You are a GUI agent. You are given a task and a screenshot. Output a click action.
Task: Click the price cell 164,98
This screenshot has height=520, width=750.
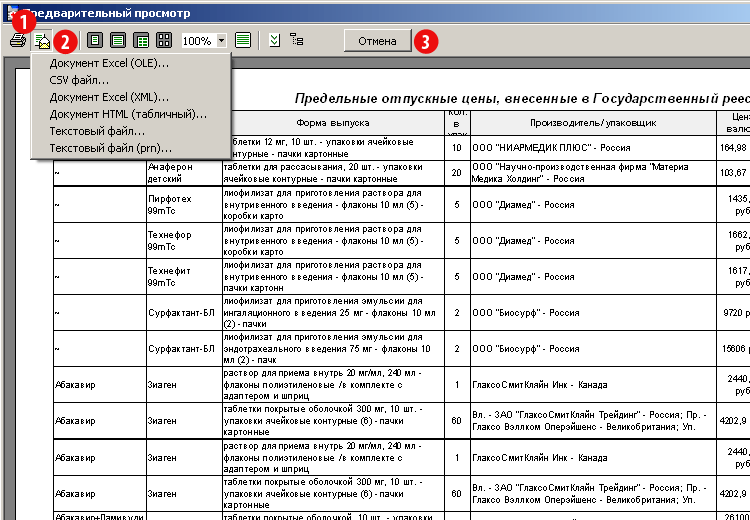point(733,148)
